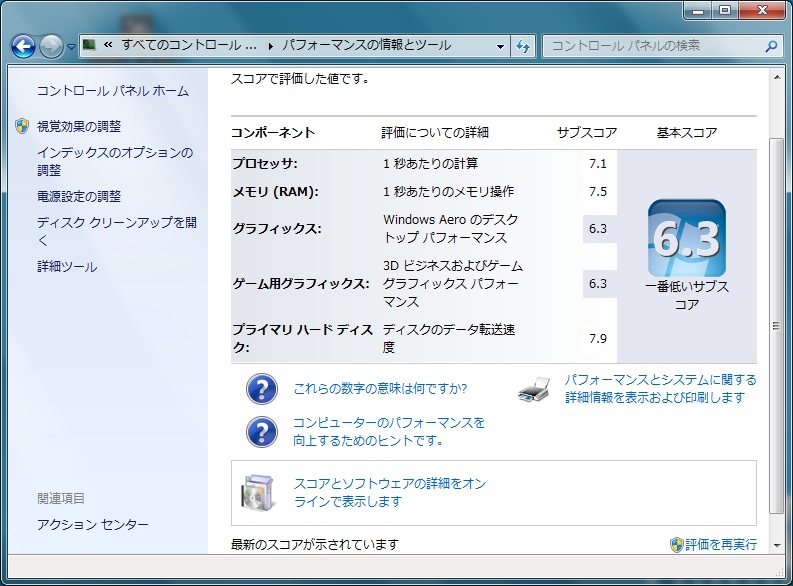
Task: Click the vertical scrollbar thumb
Action: click(776, 326)
